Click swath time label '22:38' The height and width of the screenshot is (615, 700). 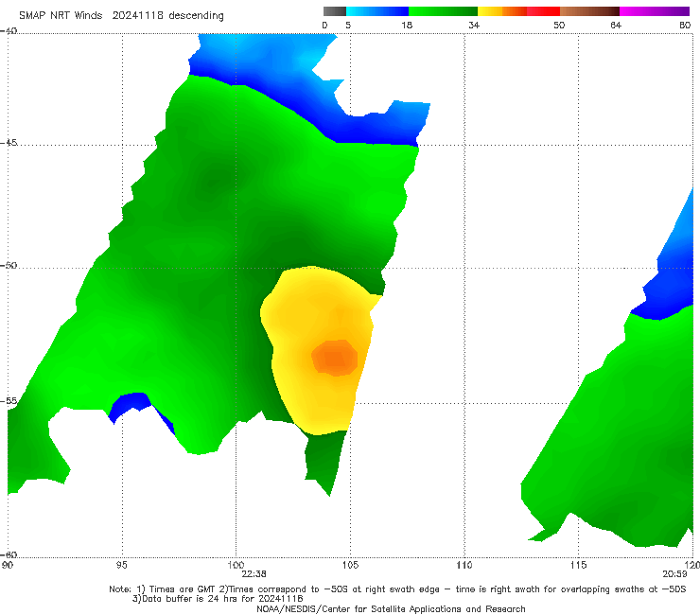click(x=254, y=574)
